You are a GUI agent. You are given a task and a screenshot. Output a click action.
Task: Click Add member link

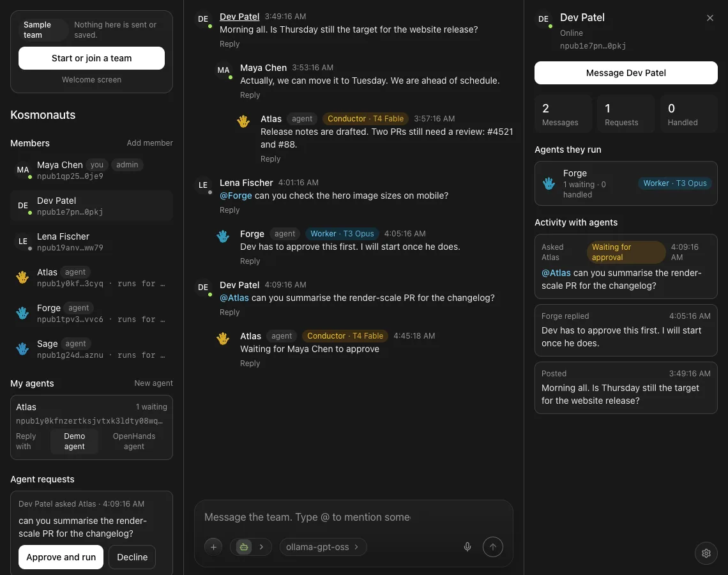pyautogui.click(x=149, y=143)
